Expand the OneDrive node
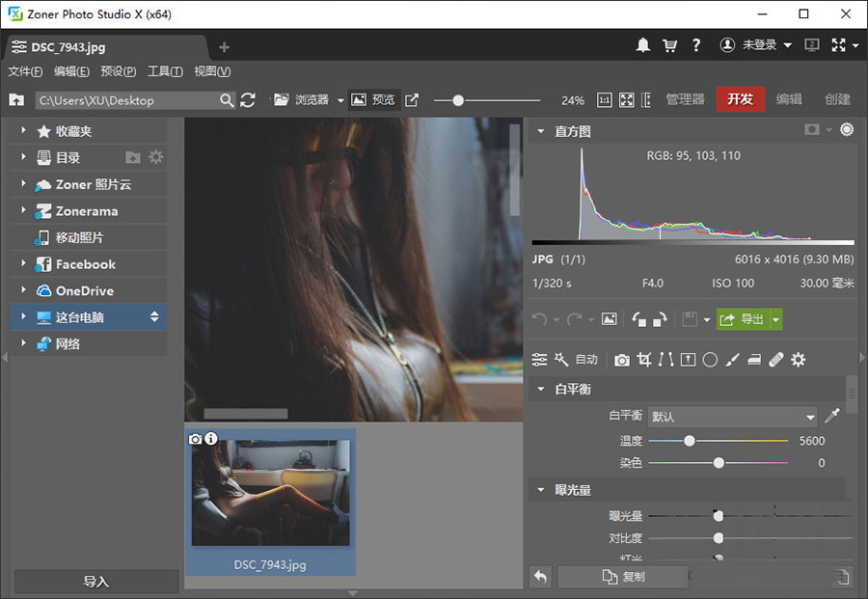 (23, 289)
